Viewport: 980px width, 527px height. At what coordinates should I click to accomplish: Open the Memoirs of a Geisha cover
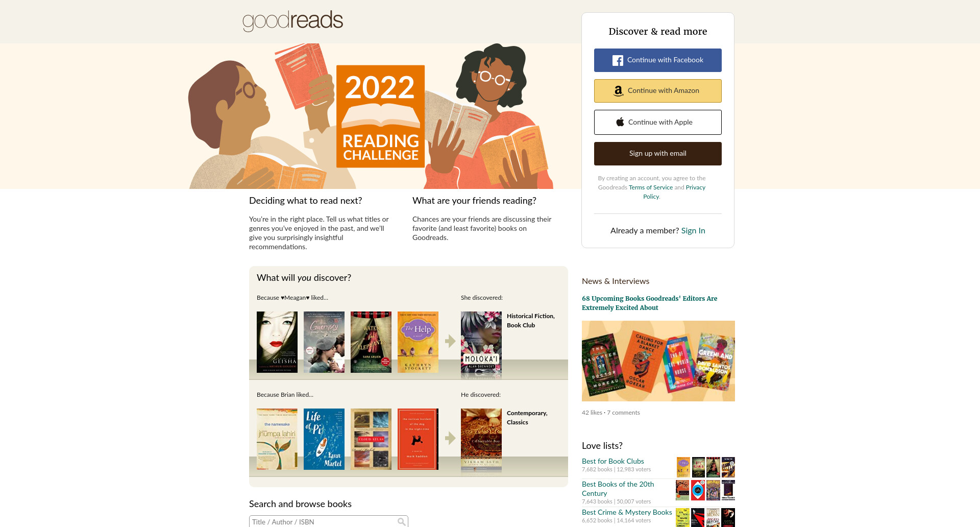pyautogui.click(x=277, y=342)
